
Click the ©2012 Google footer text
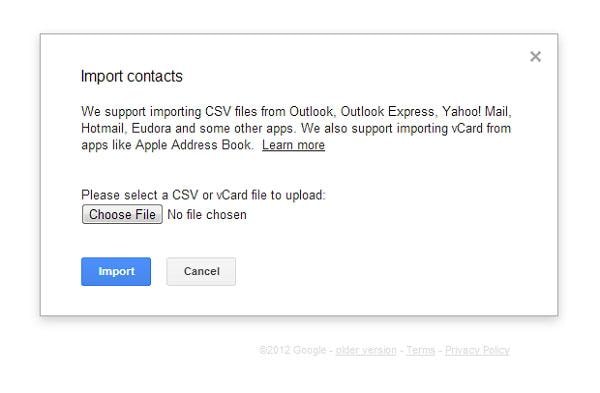(x=293, y=350)
